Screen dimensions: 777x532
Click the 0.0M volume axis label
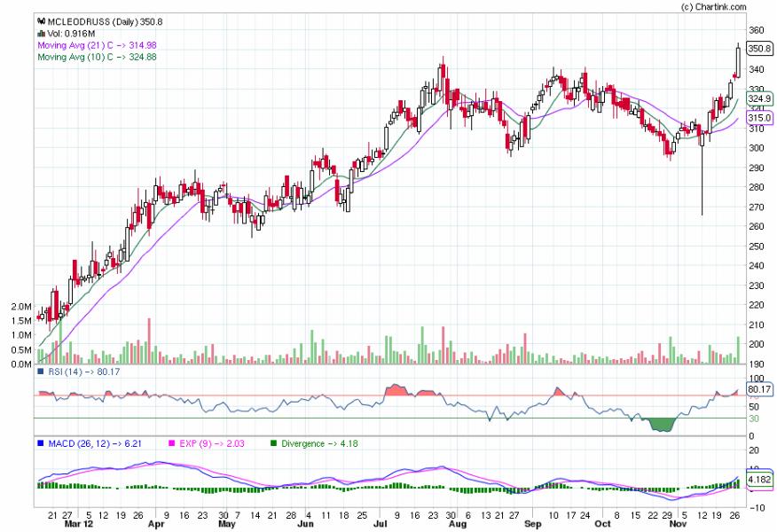pyautogui.click(x=21, y=364)
